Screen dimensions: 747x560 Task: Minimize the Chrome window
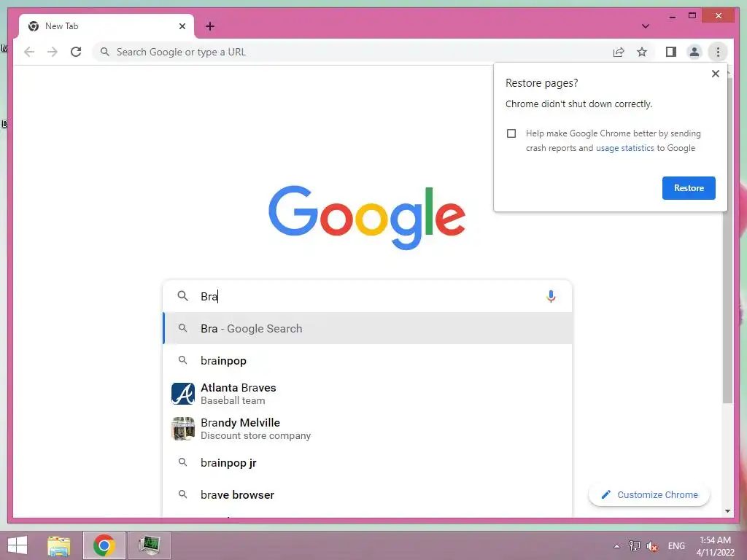pyautogui.click(x=672, y=17)
